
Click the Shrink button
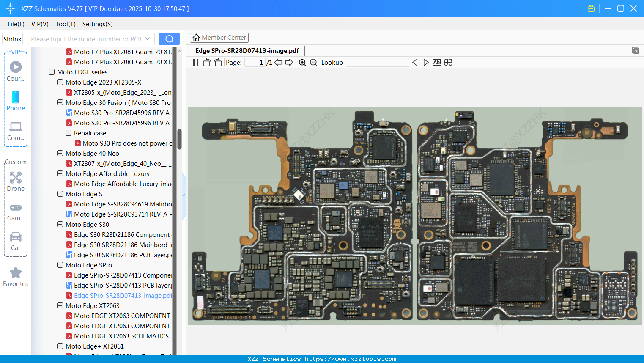click(x=13, y=39)
